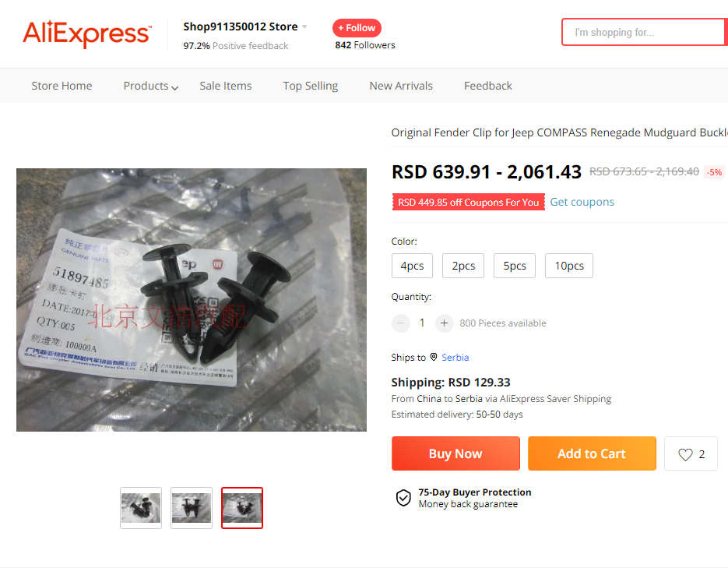The height and width of the screenshot is (568, 728).
Task: Click the Get coupons link
Action: click(x=582, y=202)
